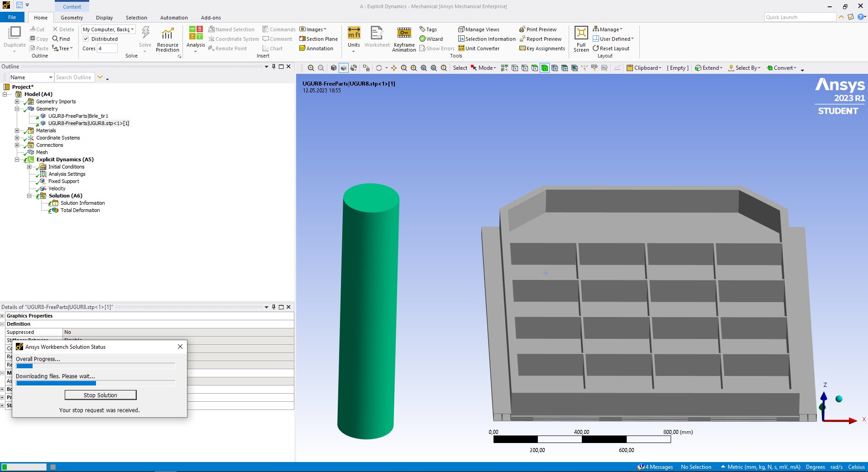Screen dimensions: 868x472
Task: Toggle the Distributed checkbox
Action: (86, 39)
